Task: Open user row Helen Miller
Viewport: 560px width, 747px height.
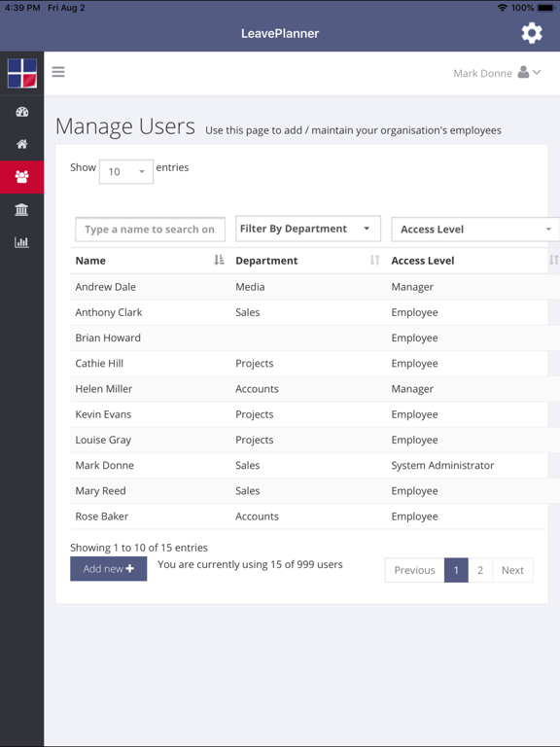Action: pos(315,389)
